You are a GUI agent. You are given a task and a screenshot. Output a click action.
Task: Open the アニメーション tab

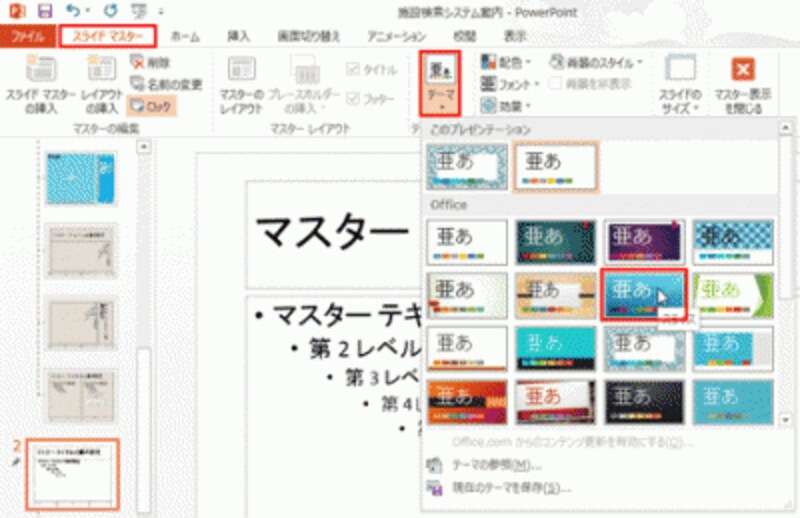tap(397, 36)
